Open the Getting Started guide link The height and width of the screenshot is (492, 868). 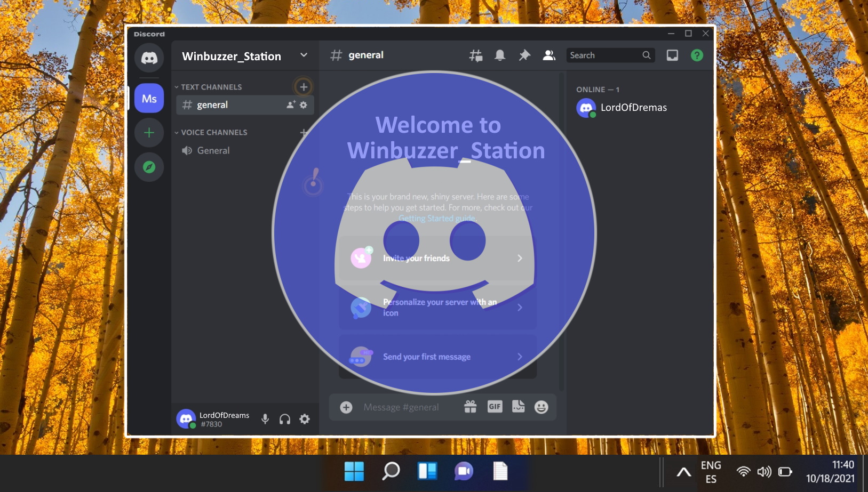point(437,219)
